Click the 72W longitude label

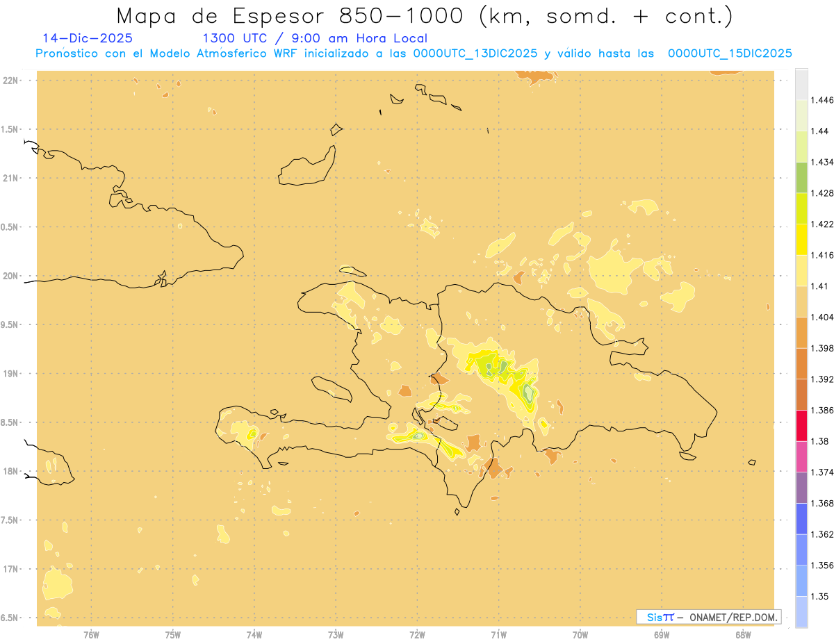[417, 634]
